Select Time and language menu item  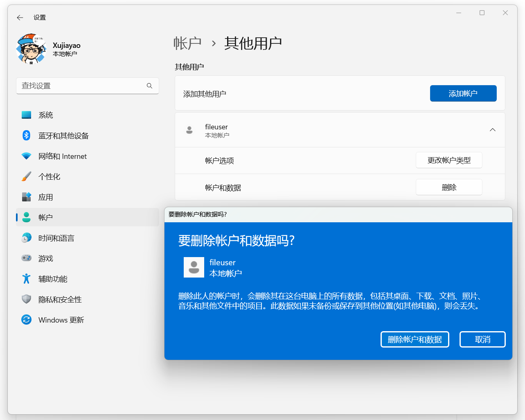tap(56, 238)
